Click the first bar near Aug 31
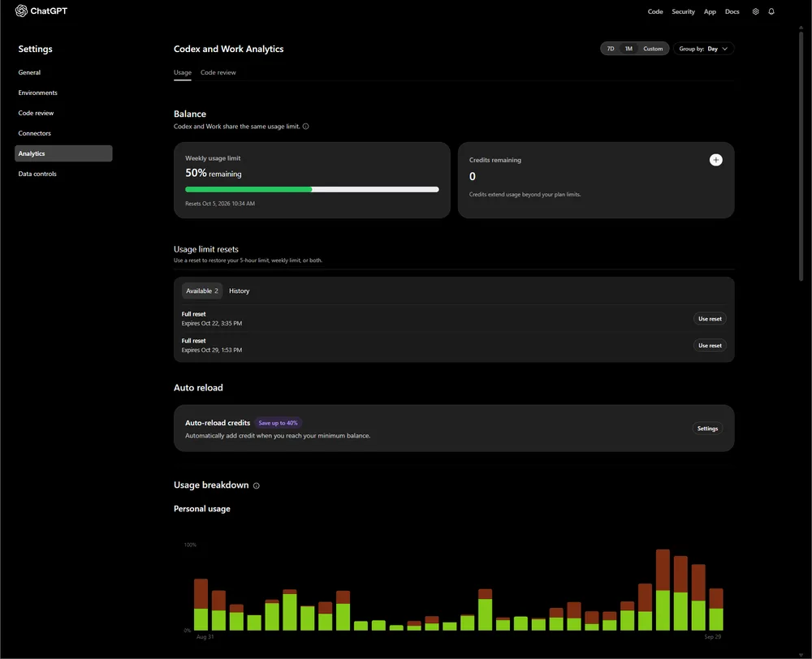 tap(201, 604)
